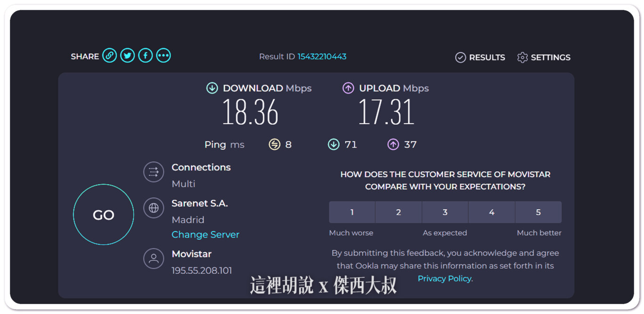Viewport: 644px width, 314px height.
Task: Click the Connections mode icon
Action: (154, 172)
